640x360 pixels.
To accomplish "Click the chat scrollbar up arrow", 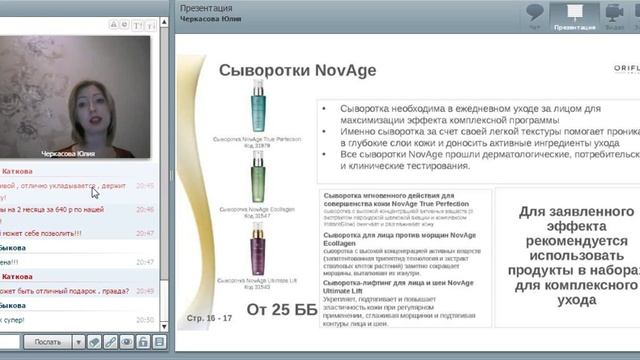I will (x=164, y=22).
